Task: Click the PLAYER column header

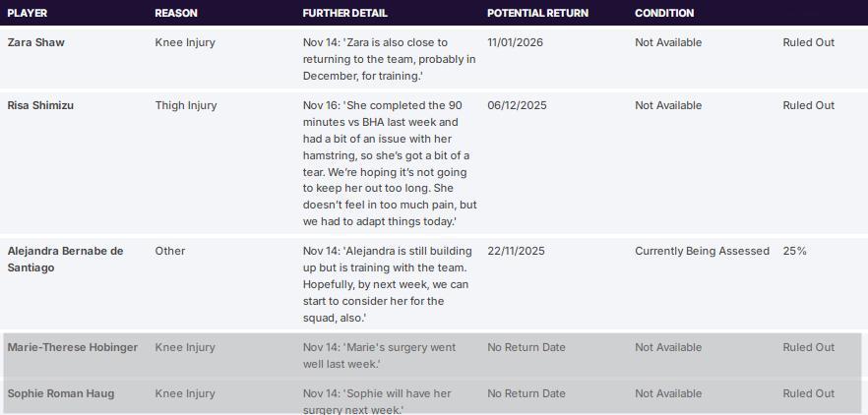Action: click(x=28, y=13)
